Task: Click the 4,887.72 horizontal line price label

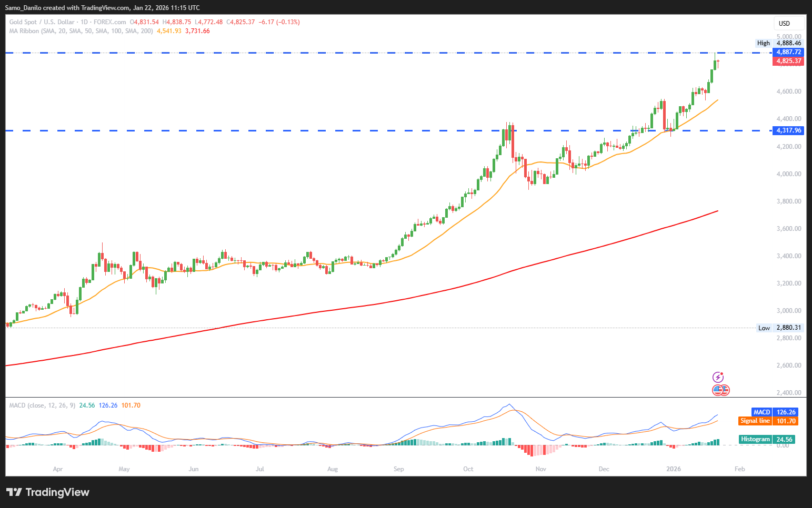Action: [x=788, y=52]
